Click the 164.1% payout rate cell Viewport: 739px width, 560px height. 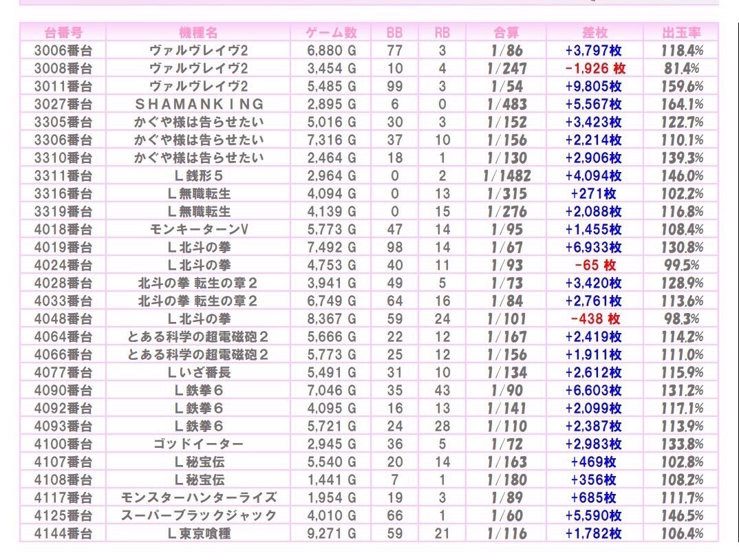point(682,104)
